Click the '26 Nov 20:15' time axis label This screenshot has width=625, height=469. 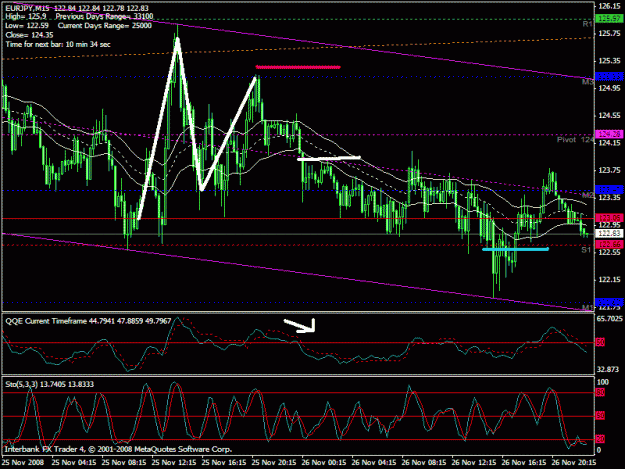(x=574, y=463)
